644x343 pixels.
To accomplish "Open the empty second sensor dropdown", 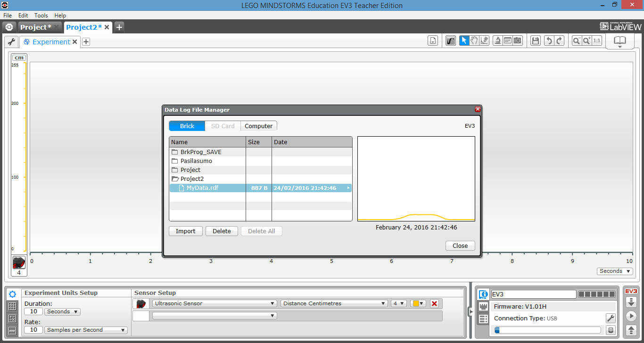I will point(215,316).
